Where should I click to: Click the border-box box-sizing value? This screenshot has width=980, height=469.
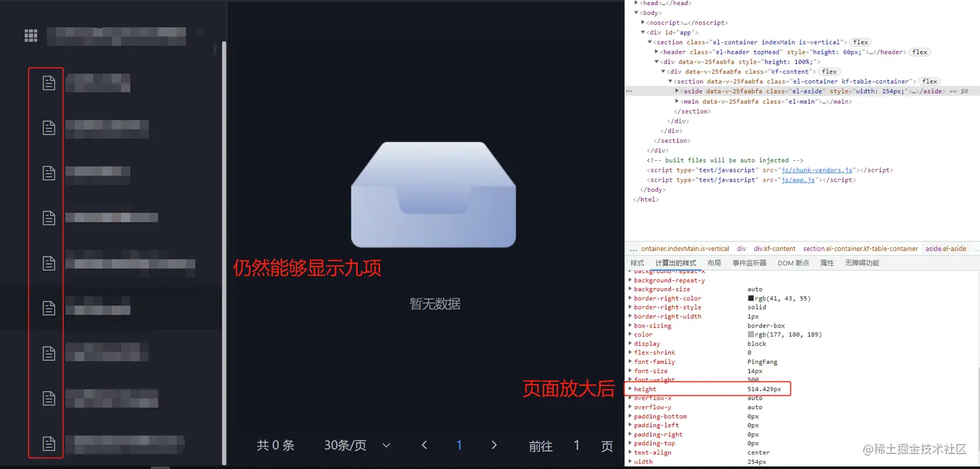coord(766,326)
